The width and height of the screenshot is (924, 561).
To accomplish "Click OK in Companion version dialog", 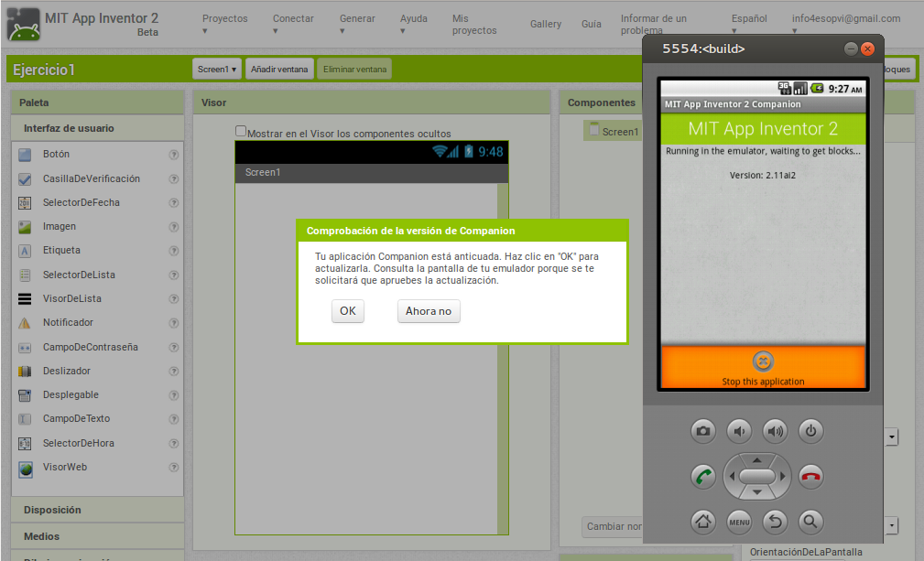I will (348, 311).
